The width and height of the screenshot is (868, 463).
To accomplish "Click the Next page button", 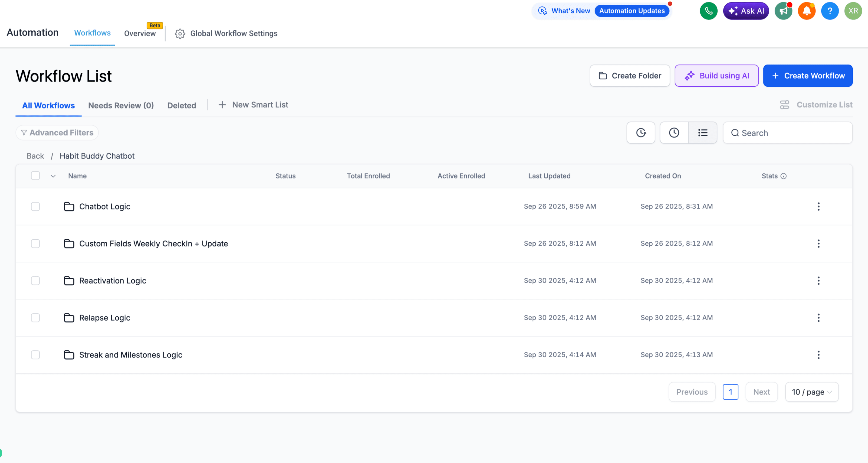I will point(762,392).
